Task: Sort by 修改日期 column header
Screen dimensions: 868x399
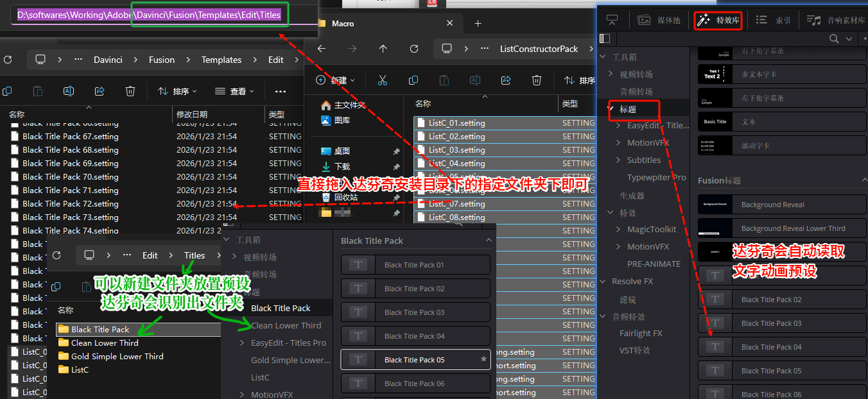Action: [192, 114]
